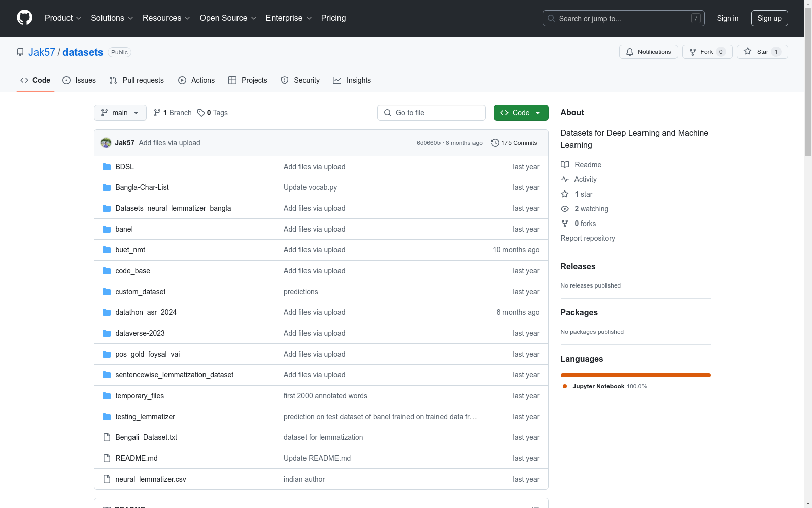Click the file icon beside neural_lemmatizer.csv
812x508 pixels.
coord(107,479)
